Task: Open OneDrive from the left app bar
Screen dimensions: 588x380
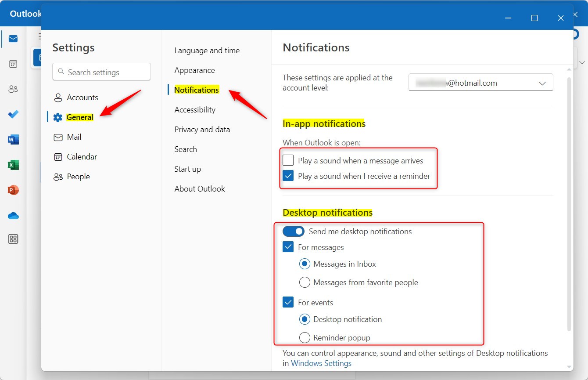Action: point(13,215)
